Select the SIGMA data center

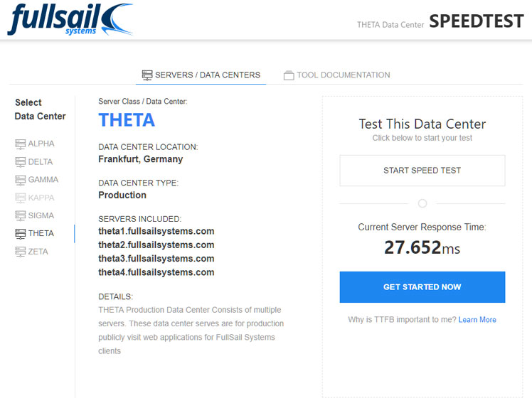coord(35,215)
